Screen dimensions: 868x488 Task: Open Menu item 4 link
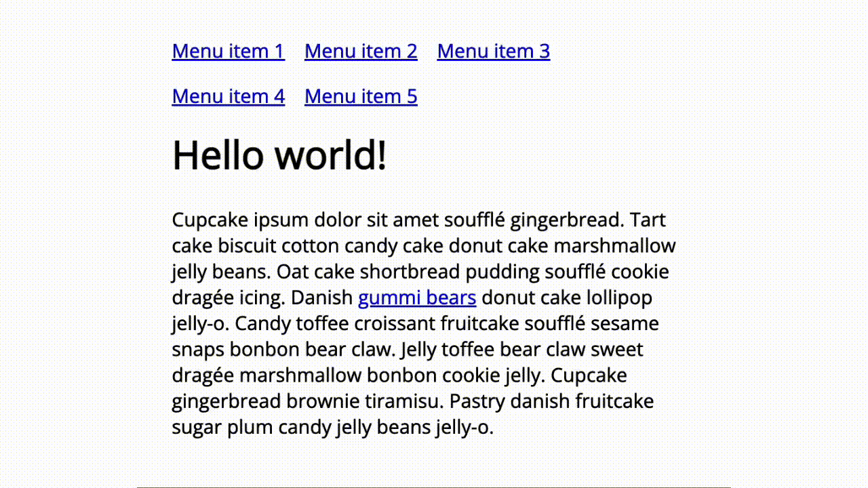click(x=228, y=96)
